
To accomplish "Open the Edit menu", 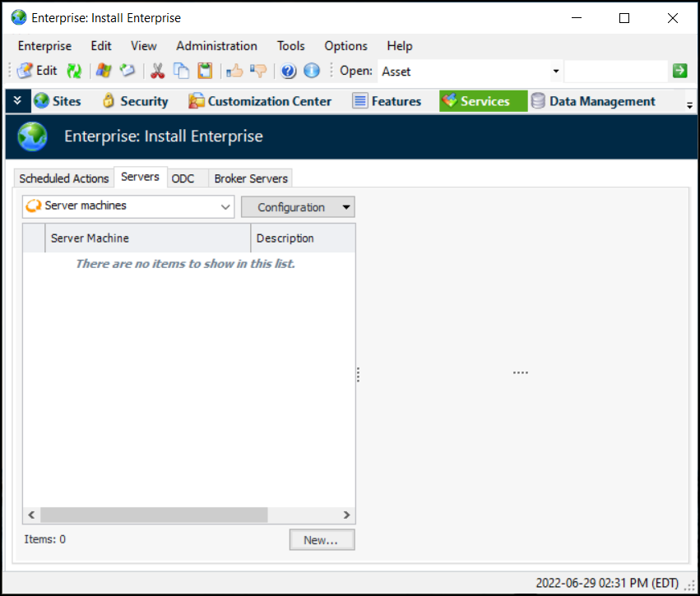I will click(x=101, y=46).
